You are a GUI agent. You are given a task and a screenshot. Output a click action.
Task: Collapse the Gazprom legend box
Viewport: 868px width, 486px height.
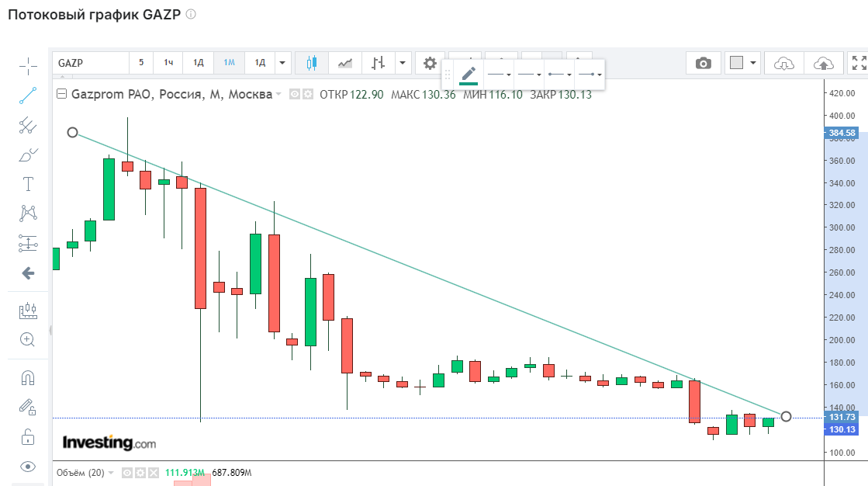coord(62,94)
